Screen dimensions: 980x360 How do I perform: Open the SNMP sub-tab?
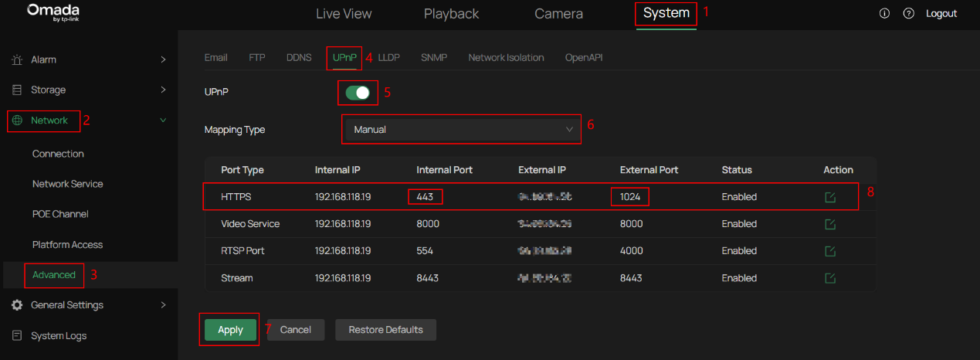[x=434, y=58]
